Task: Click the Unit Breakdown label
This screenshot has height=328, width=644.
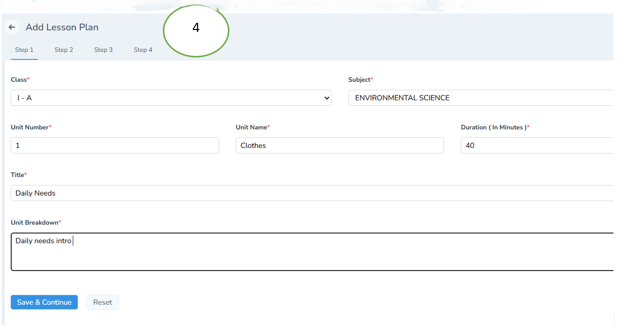Action: coord(34,222)
